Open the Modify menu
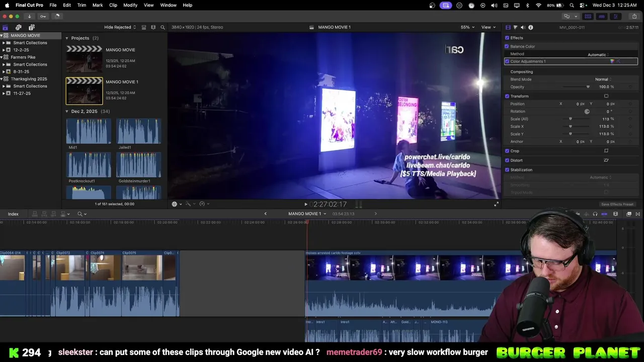This screenshot has height=362, width=644. [130, 5]
